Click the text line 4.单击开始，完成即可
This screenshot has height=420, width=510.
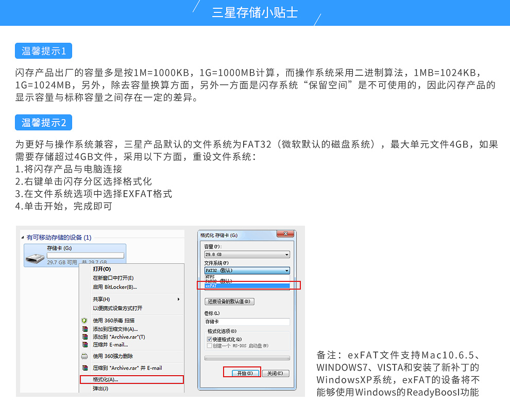(x=64, y=206)
